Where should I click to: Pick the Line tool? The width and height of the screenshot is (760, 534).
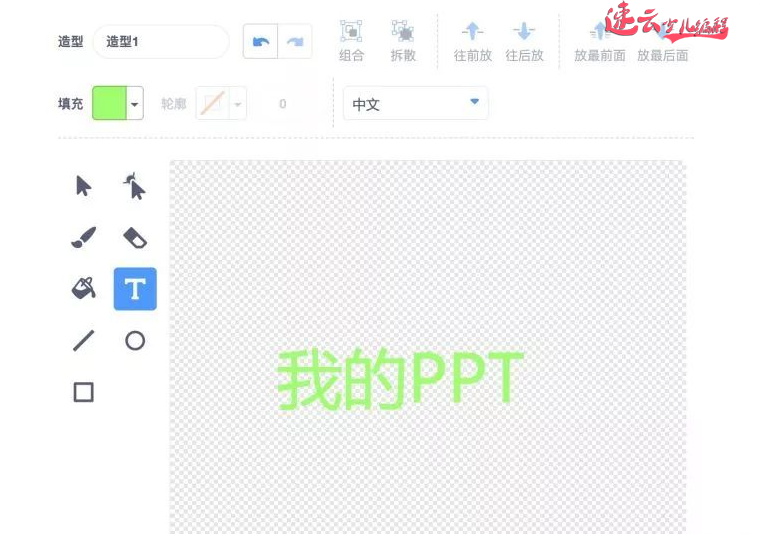84,341
